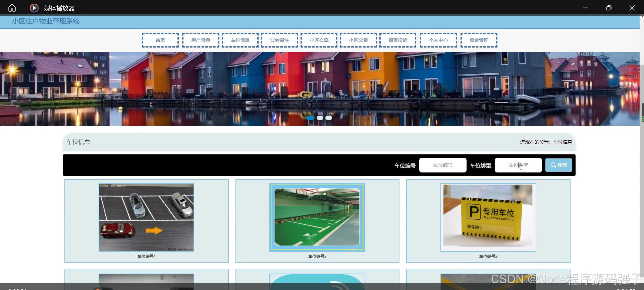Switch to the second carousel slide dot
644x290 pixels.
[320, 118]
